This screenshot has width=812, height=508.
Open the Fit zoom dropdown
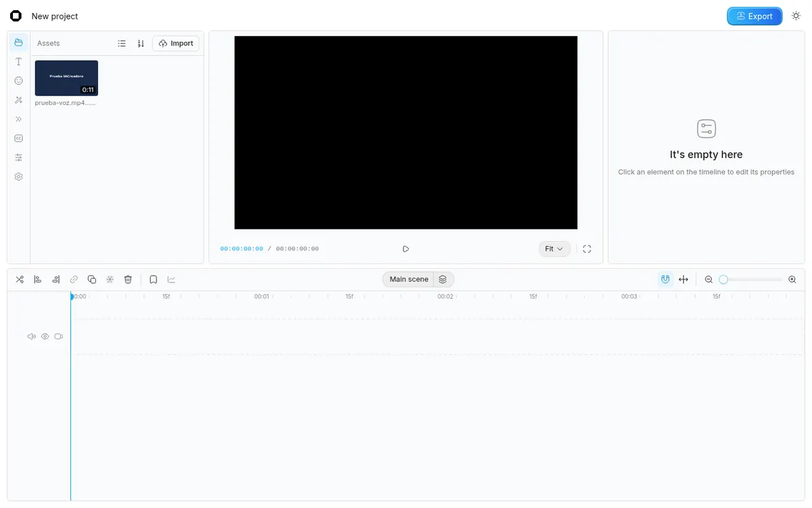coord(555,249)
